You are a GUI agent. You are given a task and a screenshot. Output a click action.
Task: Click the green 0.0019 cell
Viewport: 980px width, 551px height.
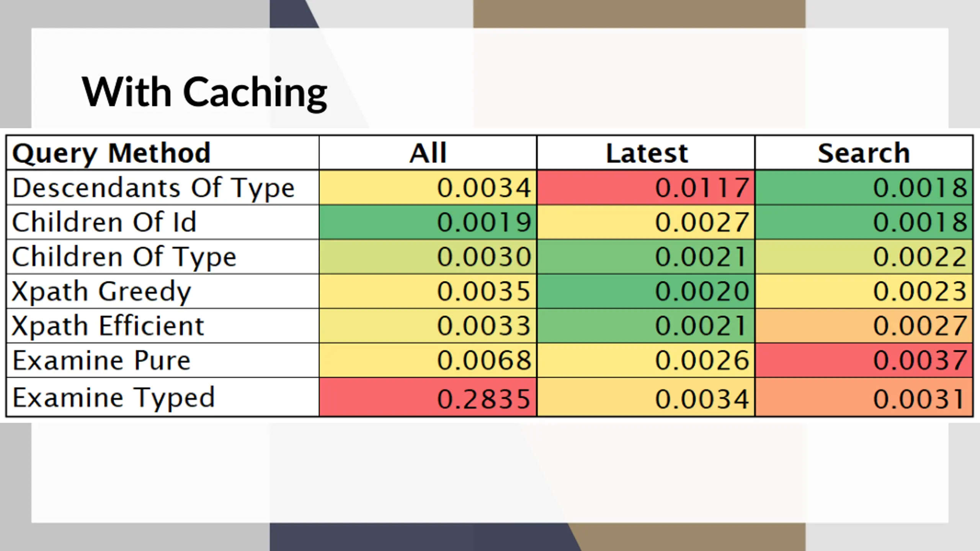click(x=428, y=222)
